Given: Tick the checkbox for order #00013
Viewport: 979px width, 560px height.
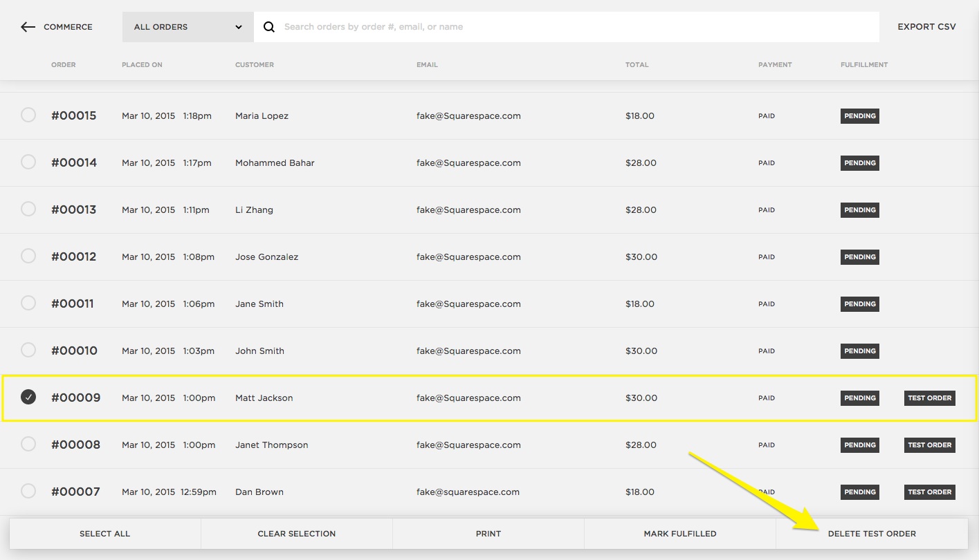Looking at the screenshot, I should click(28, 209).
